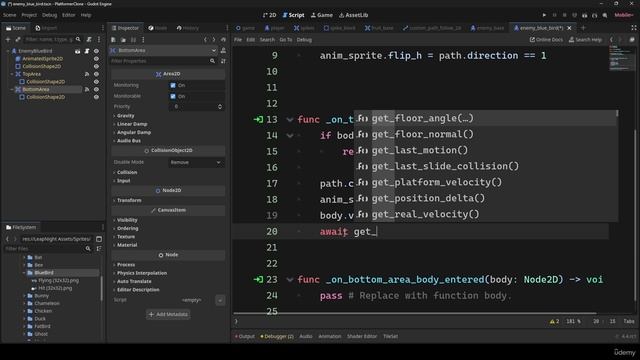Float script editor window icon
The width and height of the screenshot is (640, 360).
click(632, 40)
